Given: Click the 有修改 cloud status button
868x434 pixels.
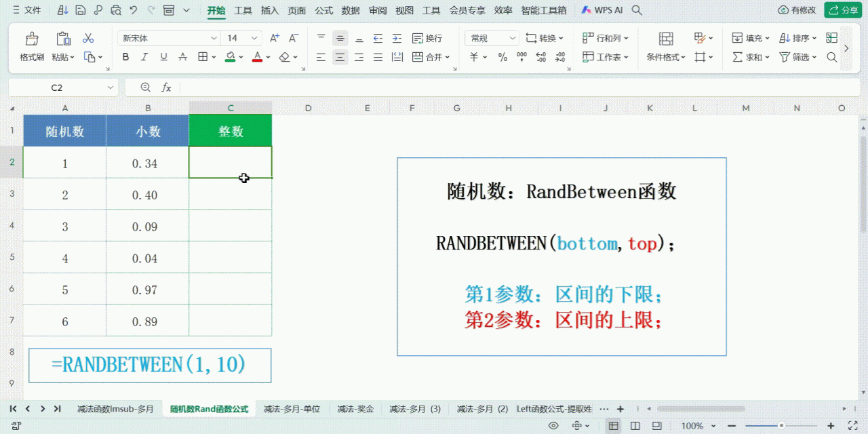Looking at the screenshot, I should point(797,10).
